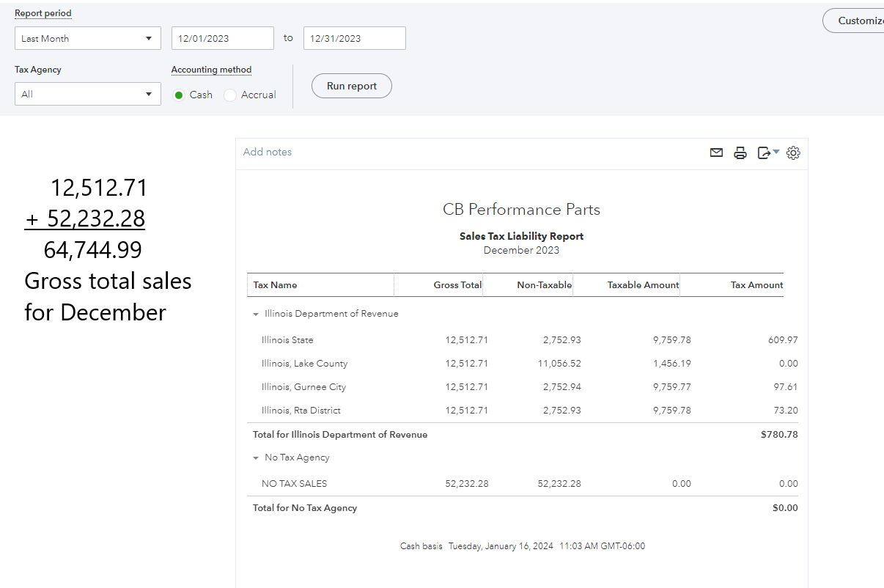Open the report settings gear

click(793, 152)
